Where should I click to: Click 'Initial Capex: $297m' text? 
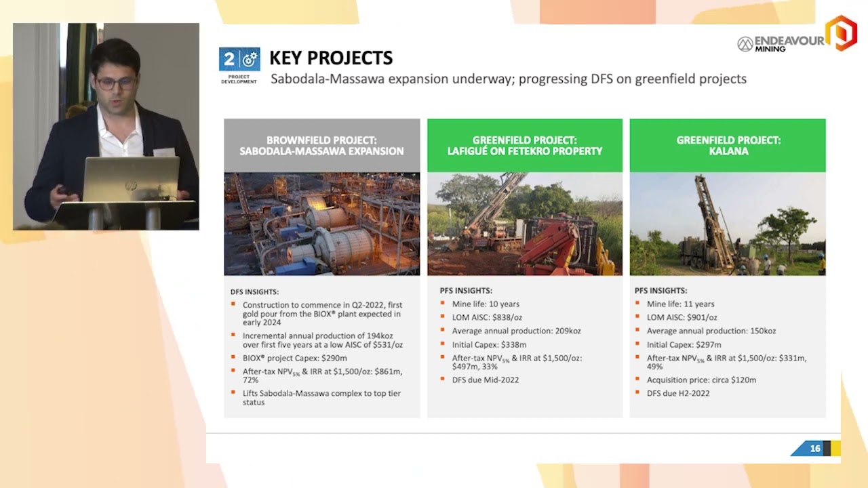point(684,345)
